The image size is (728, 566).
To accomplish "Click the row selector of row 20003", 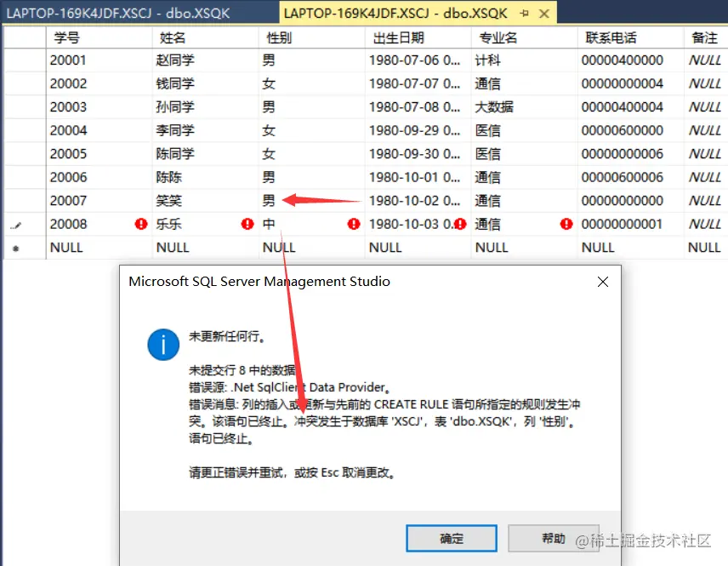I will tap(25, 107).
